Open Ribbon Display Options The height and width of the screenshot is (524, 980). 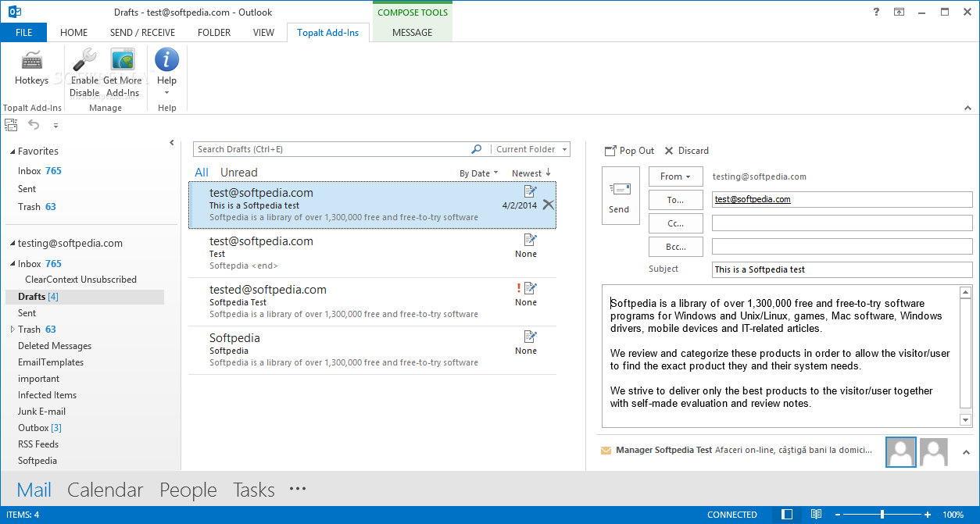(x=900, y=12)
